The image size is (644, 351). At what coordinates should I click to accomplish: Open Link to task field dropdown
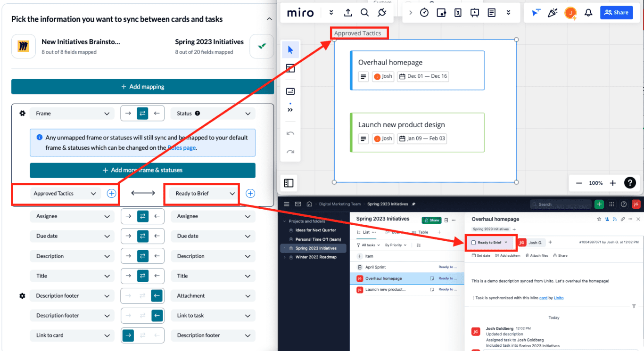click(213, 315)
